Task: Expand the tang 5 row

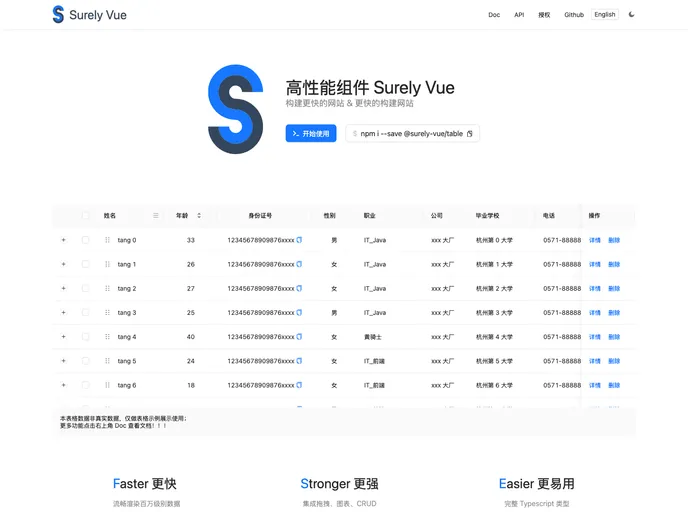Action: point(64,361)
